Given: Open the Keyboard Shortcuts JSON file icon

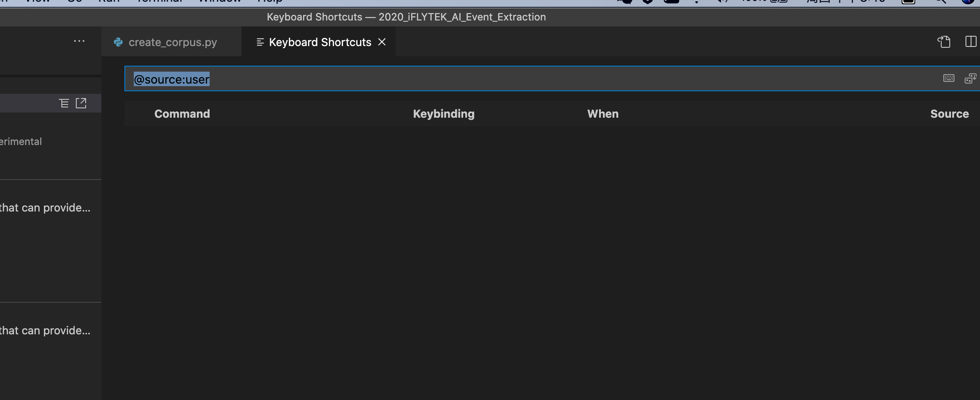Looking at the screenshot, I should (944, 41).
